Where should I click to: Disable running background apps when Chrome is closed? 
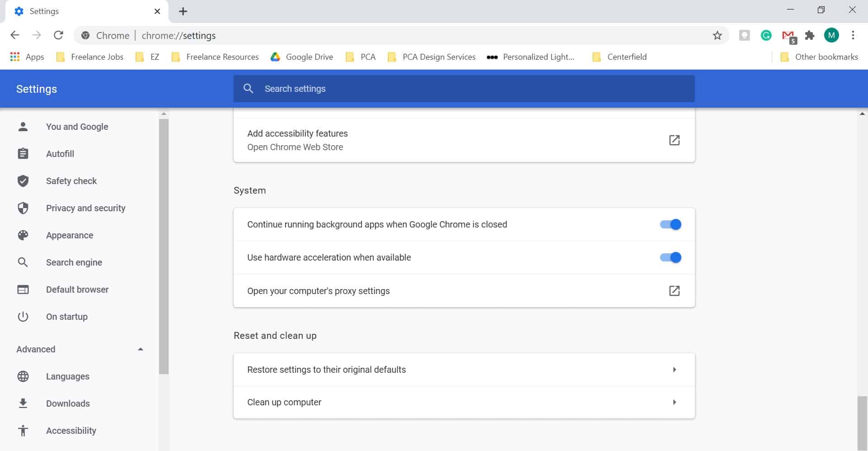(670, 224)
